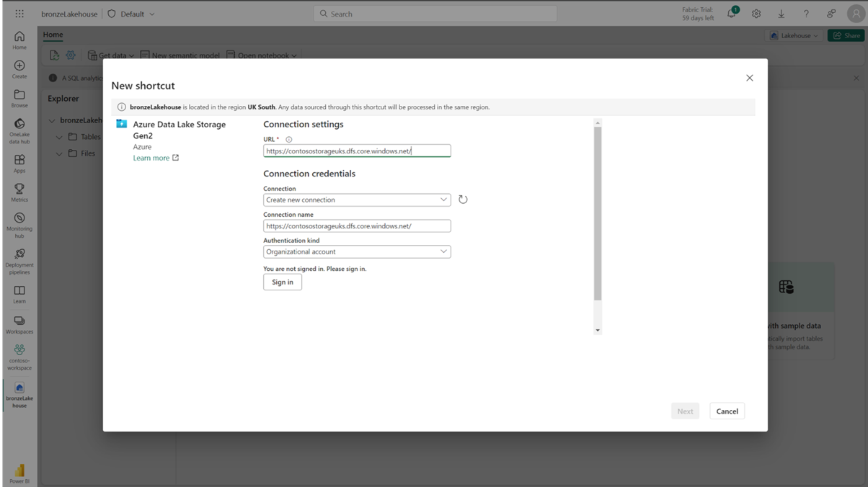Open the Connection dropdown
Image resolution: width=868 pixels, height=487 pixels.
point(357,200)
